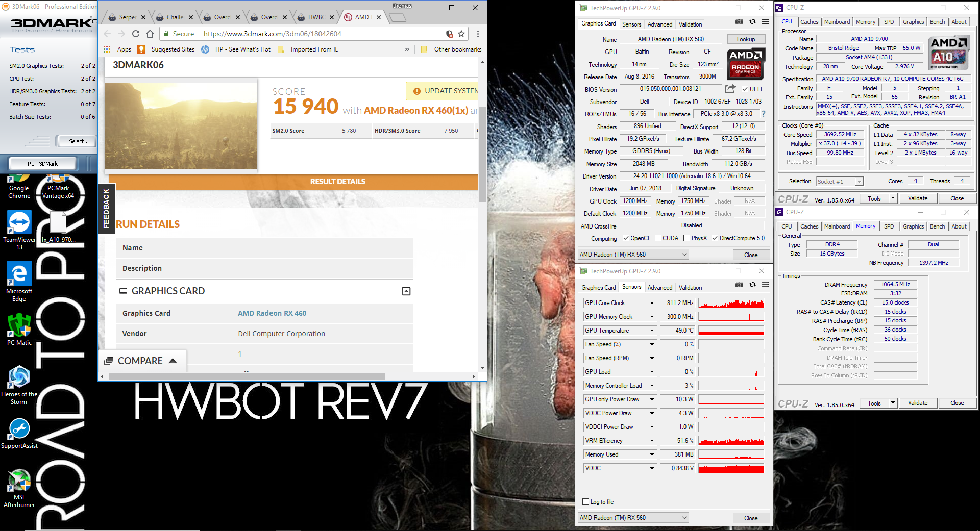Open GPU Core Clock sensor dropdown
The height and width of the screenshot is (531, 980).
coord(652,303)
